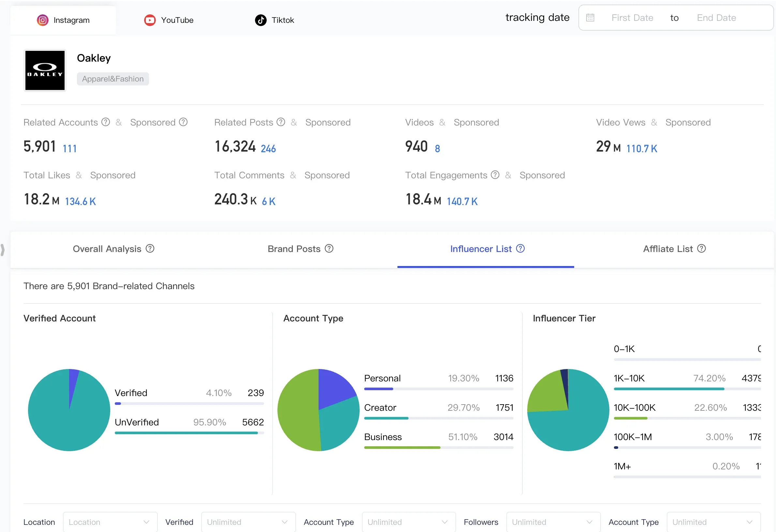Screen dimensions: 776x532
Task: Click the Verified legend label
Action: 131,393
